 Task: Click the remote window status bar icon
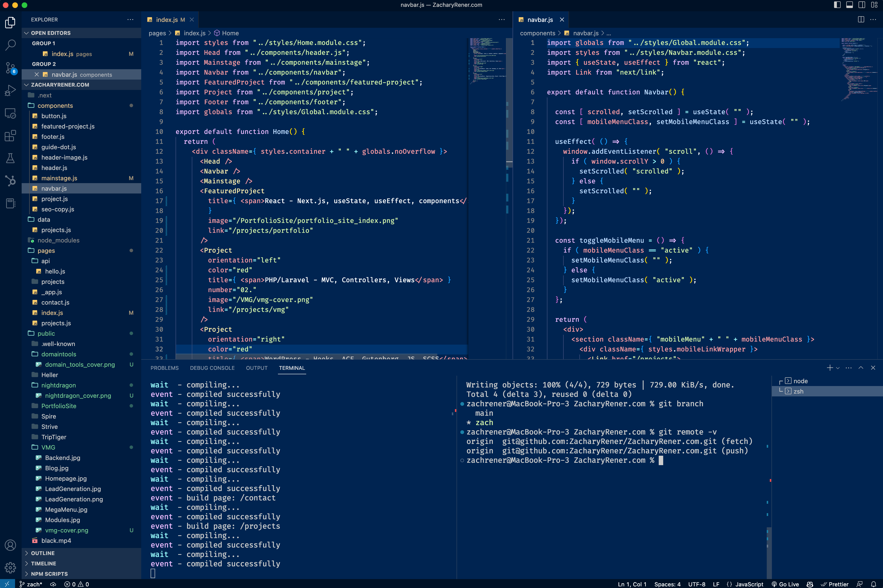(7, 584)
